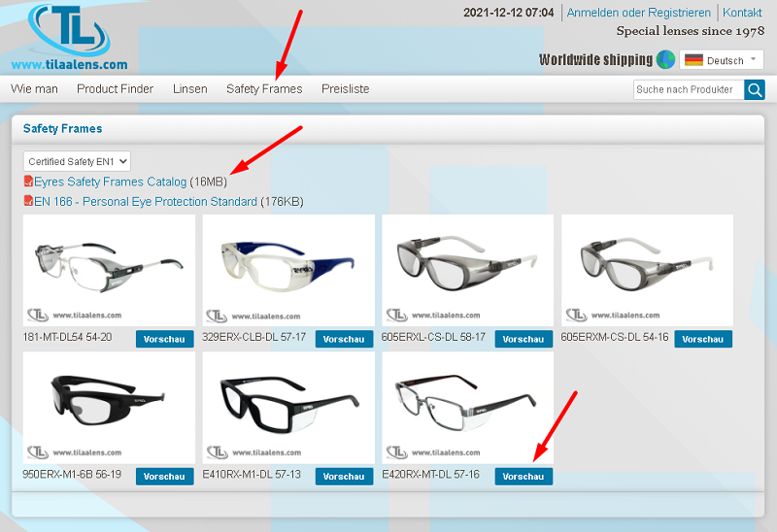Click Vorschau for 950ERX-M1-6B 56-19
Screen dimensions: 777x532
point(164,476)
